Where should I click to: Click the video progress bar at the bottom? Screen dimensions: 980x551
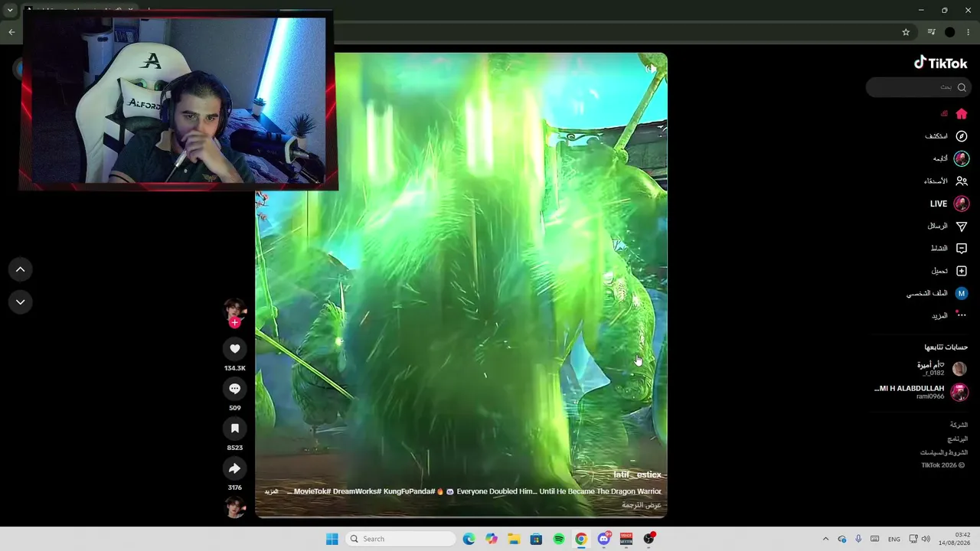tap(461, 517)
